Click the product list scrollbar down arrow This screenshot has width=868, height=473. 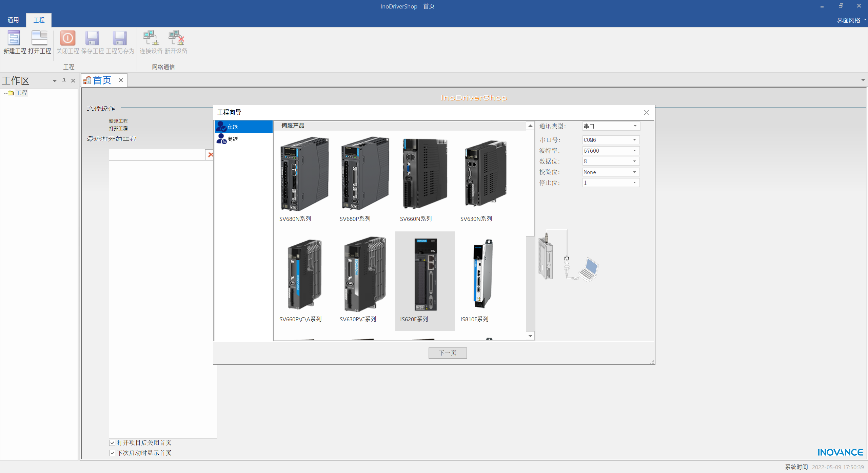(530, 336)
